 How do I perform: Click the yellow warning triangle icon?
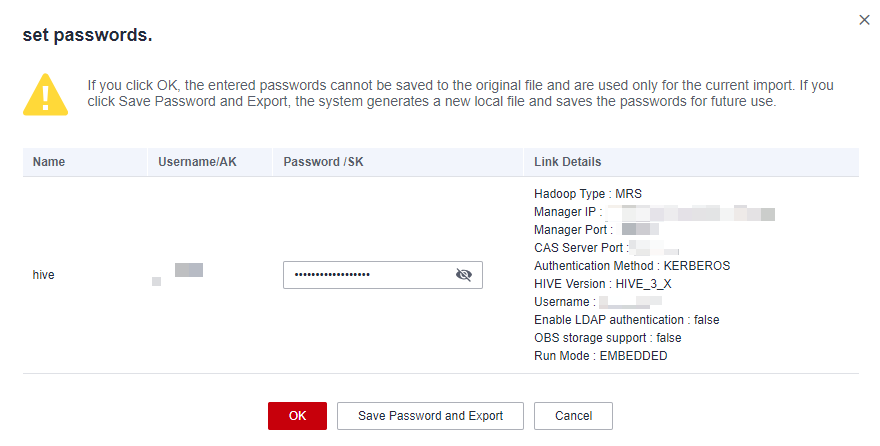pyautogui.click(x=45, y=94)
